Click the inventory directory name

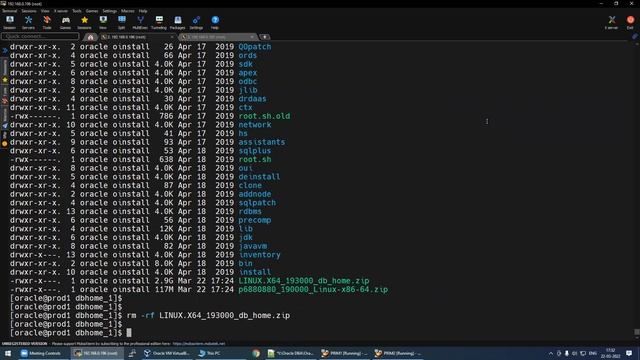[x=260, y=255]
